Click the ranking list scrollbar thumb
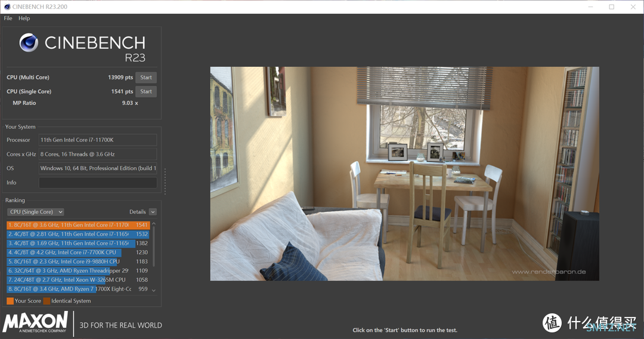Image resolution: width=644 pixels, height=339 pixels. [x=154, y=246]
